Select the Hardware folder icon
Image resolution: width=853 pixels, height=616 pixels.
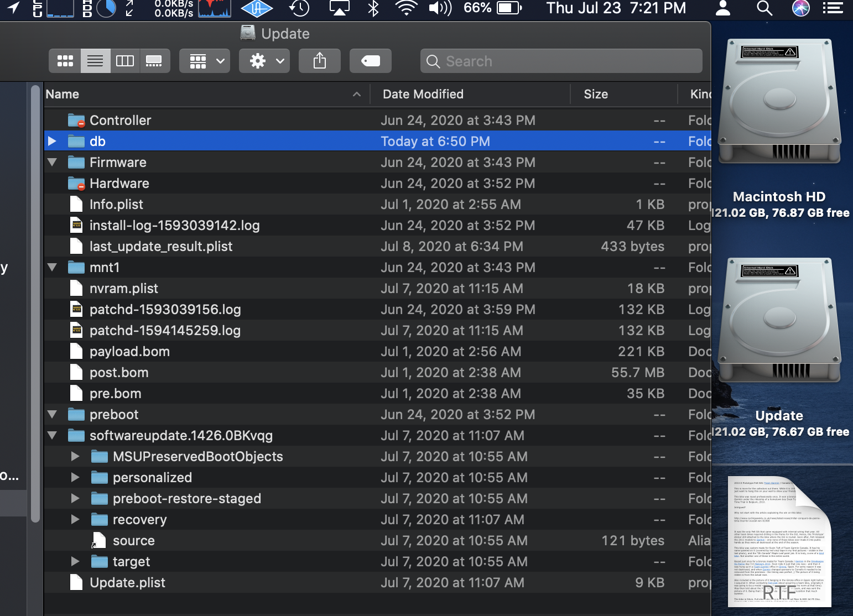(76, 183)
